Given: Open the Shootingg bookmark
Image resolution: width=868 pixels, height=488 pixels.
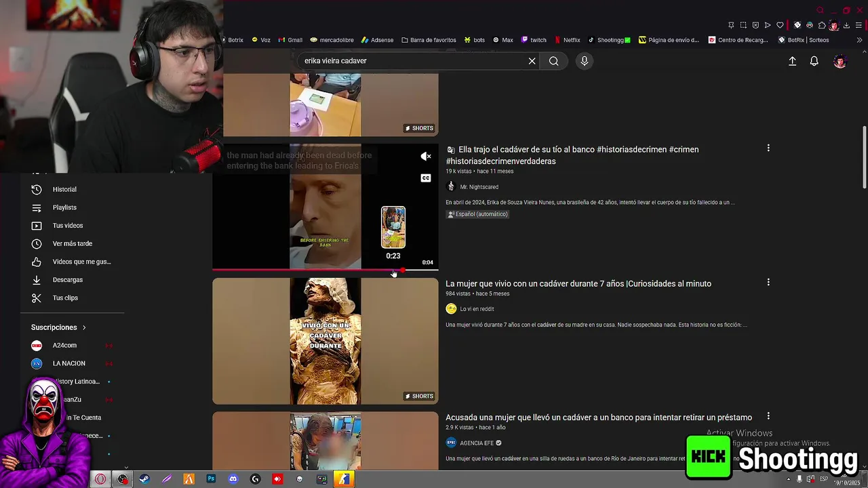Looking at the screenshot, I should pyautogui.click(x=609, y=40).
